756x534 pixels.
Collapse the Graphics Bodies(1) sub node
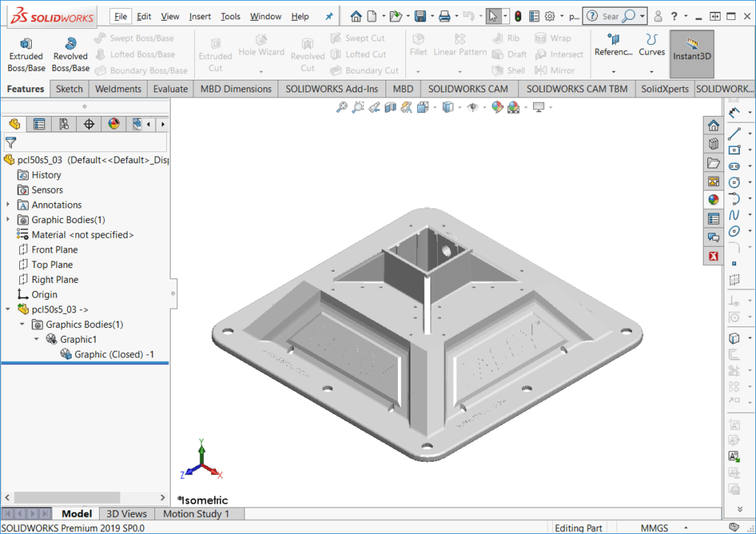tap(22, 324)
